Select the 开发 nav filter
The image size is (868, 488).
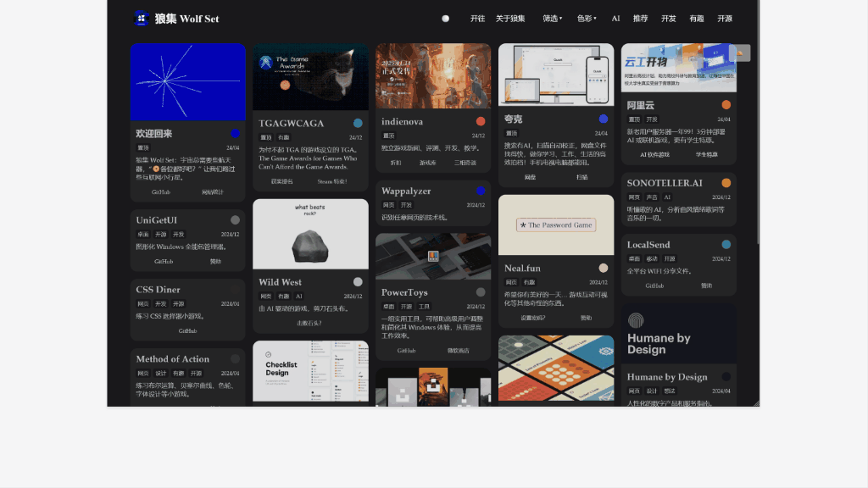tap(668, 19)
